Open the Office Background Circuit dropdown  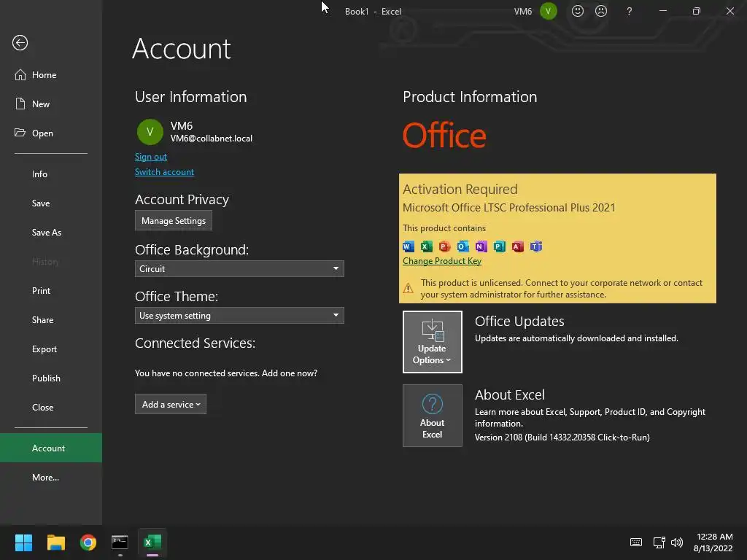coord(239,268)
